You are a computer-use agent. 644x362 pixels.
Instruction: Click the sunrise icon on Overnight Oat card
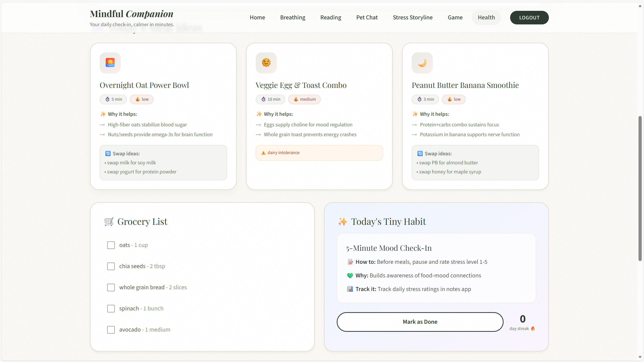click(x=110, y=63)
